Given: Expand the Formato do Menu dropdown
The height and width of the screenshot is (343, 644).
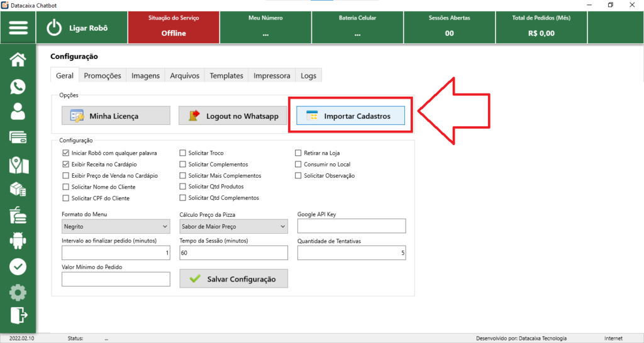Looking at the screenshot, I should coord(116,226).
